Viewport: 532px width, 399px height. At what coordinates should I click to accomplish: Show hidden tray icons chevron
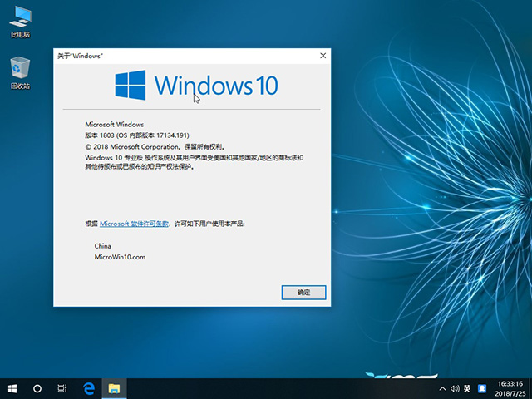tap(442, 389)
